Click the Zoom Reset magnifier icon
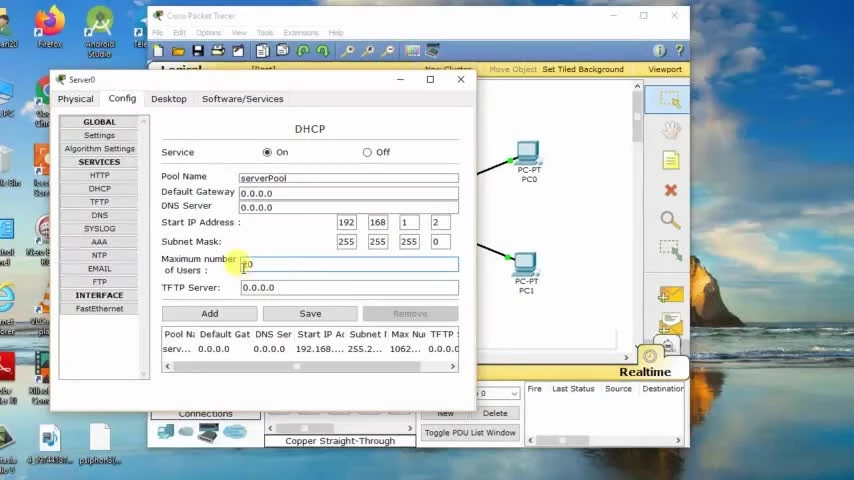Viewport: 854px width, 480px height. point(368,51)
